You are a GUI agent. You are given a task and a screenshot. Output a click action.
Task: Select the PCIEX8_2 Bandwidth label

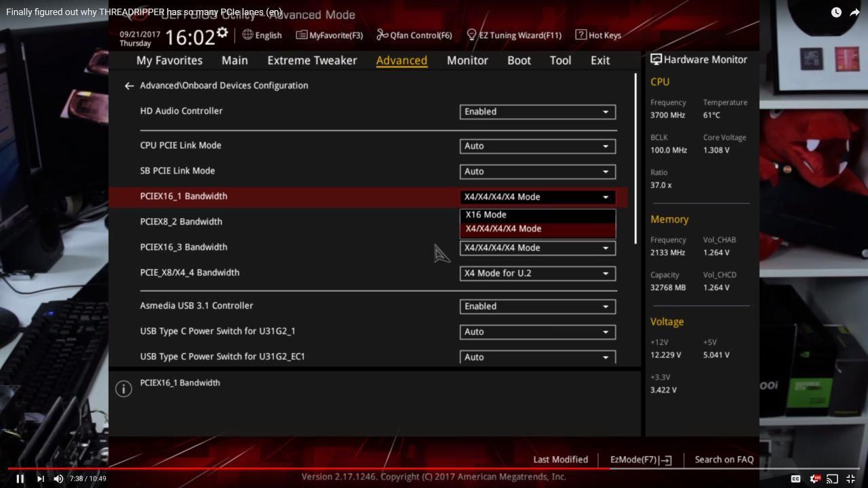coord(181,222)
